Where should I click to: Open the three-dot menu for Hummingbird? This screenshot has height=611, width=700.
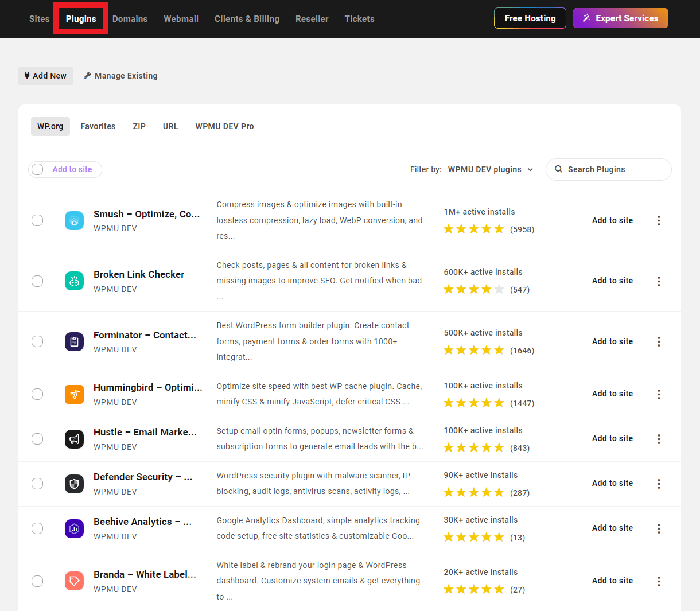pos(659,394)
